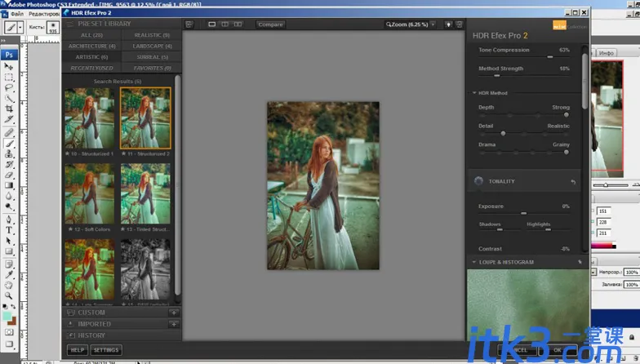Show All (28) presets category
Screen dimensions: 640x364
pyautogui.click(x=91, y=35)
